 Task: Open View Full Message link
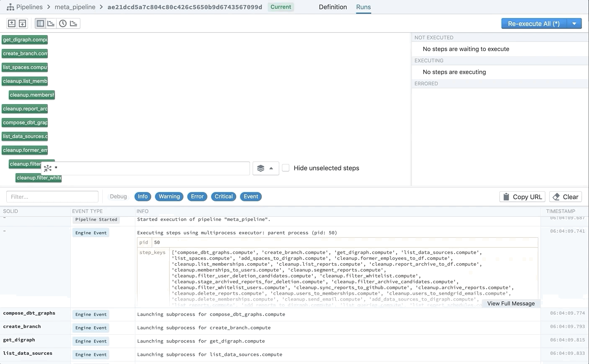(x=511, y=304)
